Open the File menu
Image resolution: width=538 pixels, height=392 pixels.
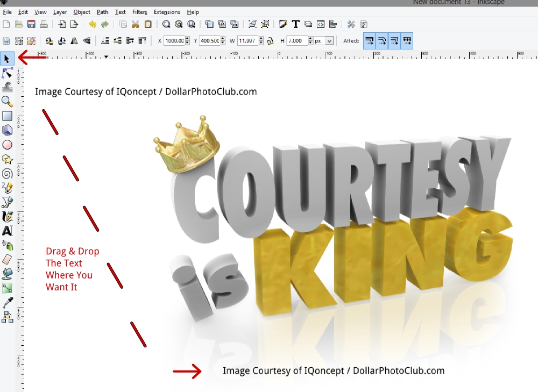coord(7,12)
